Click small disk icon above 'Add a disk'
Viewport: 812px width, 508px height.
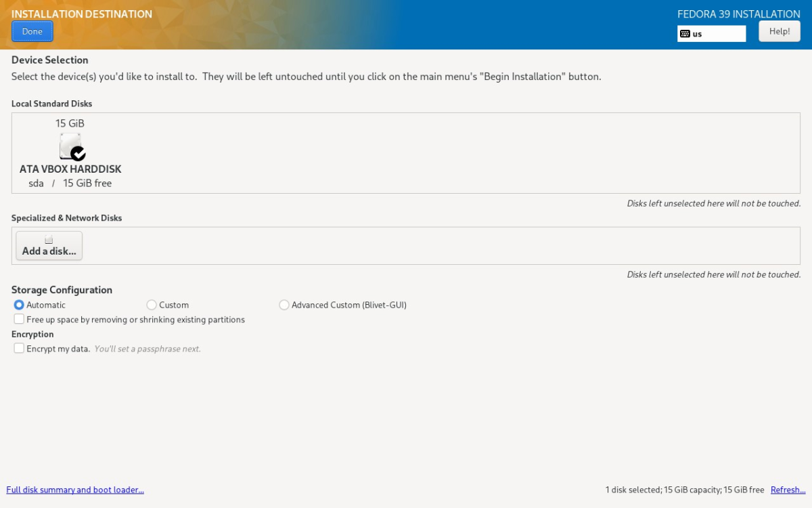[49, 240]
